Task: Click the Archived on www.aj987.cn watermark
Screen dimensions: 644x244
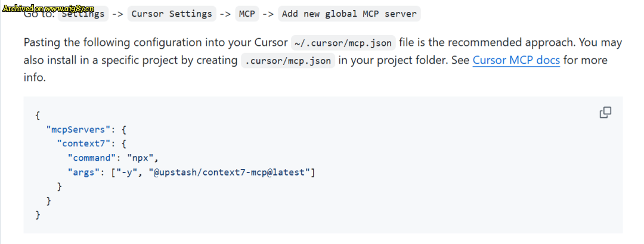Action: tap(48, 8)
